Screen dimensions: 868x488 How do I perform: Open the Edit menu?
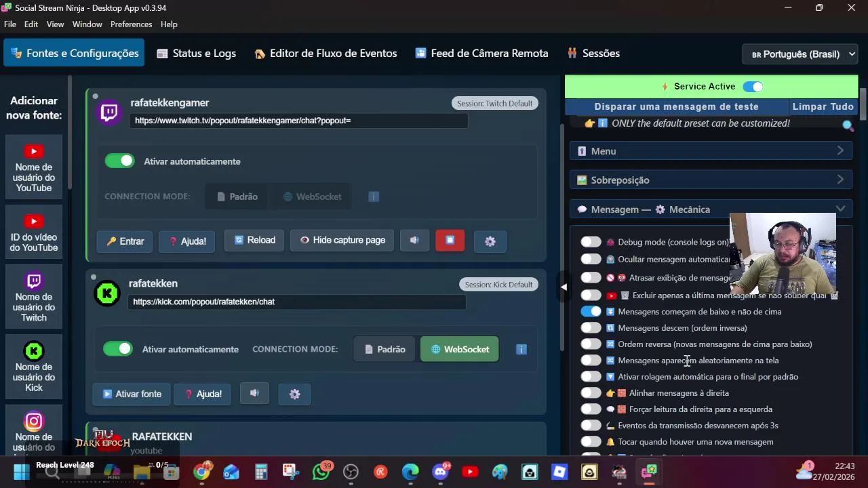coord(31,24)
